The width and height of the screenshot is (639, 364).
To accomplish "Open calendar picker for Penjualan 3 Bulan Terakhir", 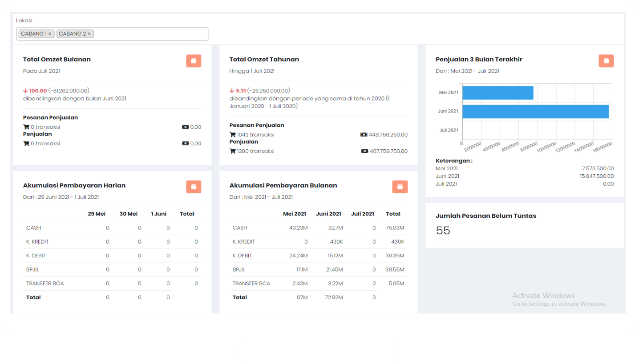I will coord(606,61).
